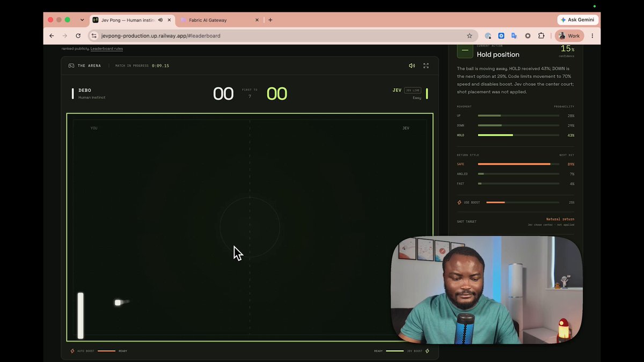
Task: Click the dark circular extension icon
Action: (x=528, y=36)
